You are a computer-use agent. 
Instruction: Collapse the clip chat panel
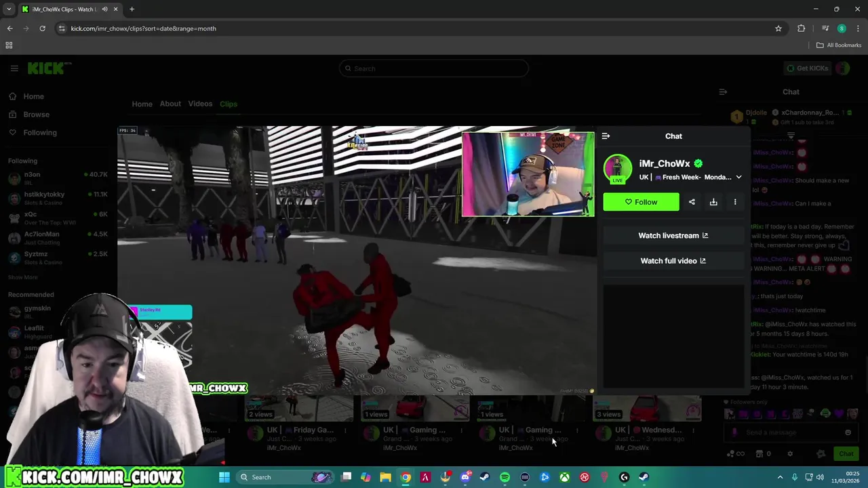[606, 136]
